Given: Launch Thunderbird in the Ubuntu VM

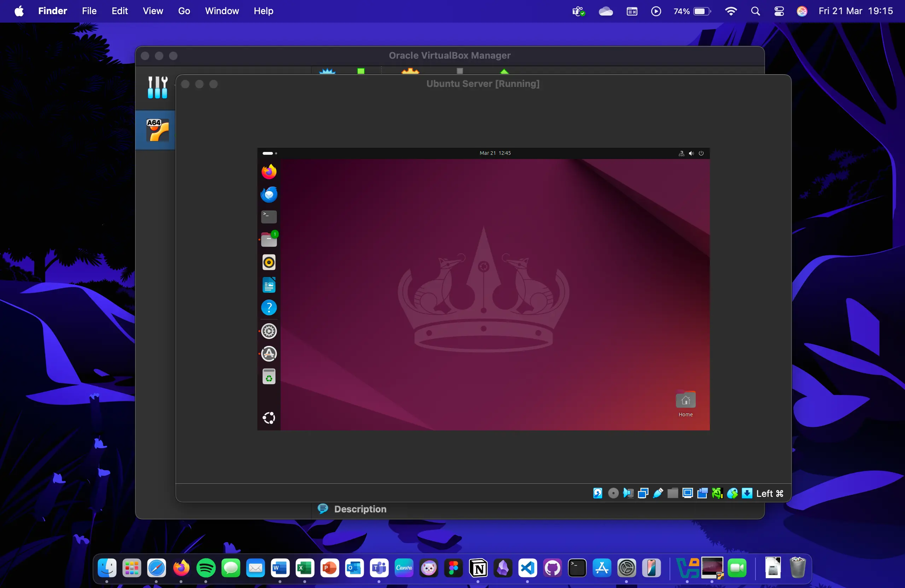Looking at the screenshot, I should [269, 194].
